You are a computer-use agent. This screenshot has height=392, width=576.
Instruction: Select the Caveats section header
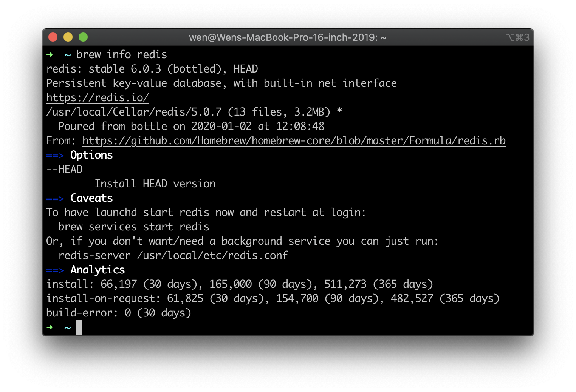(x=91, y=198)
